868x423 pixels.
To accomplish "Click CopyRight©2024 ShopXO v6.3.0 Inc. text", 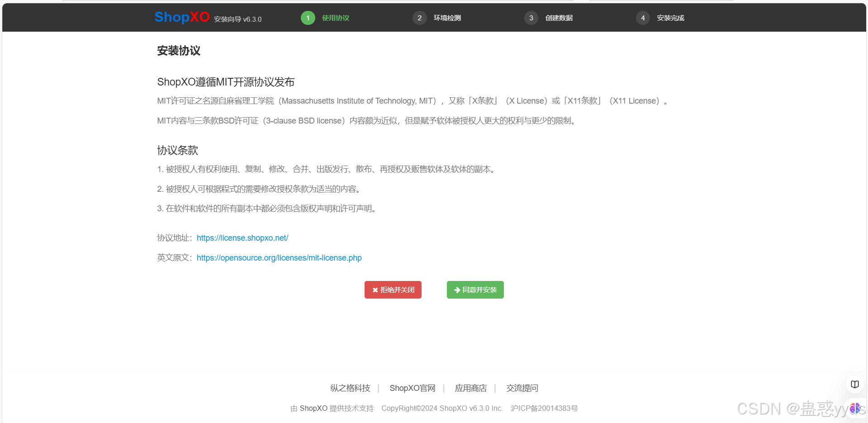I will click(442, 409).
